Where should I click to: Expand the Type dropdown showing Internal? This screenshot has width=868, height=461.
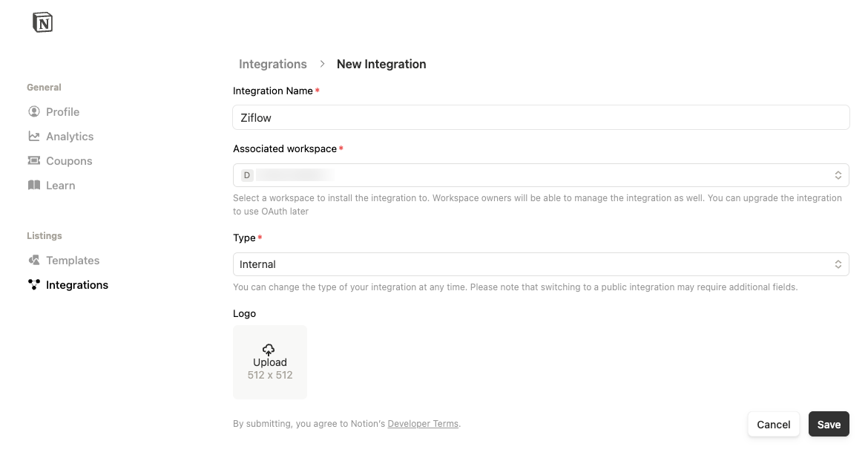pos(540,264)
